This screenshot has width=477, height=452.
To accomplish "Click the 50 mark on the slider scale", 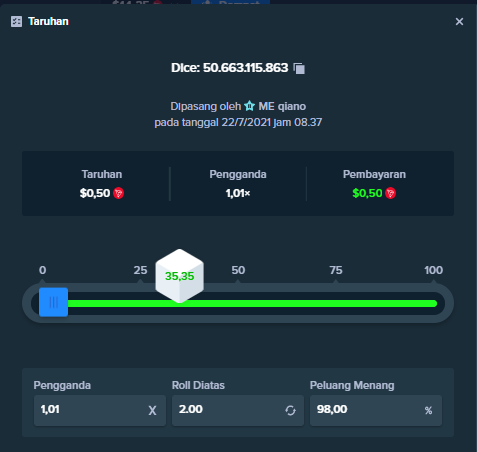I will click(238, 270).
